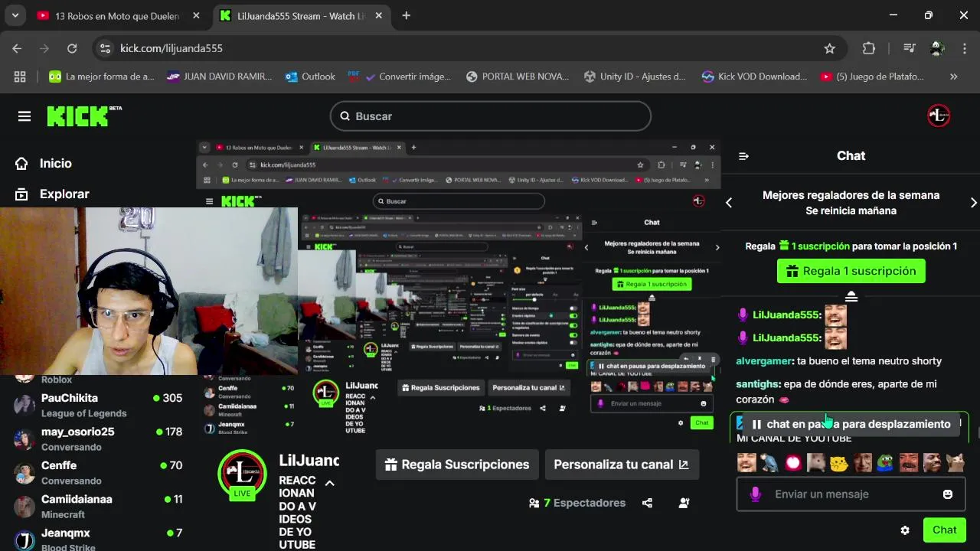Image resolution: width=980 pixels, height=551 pixels.
Task: Click large Regala Suscripciones button below the stream
Action: 457,465
